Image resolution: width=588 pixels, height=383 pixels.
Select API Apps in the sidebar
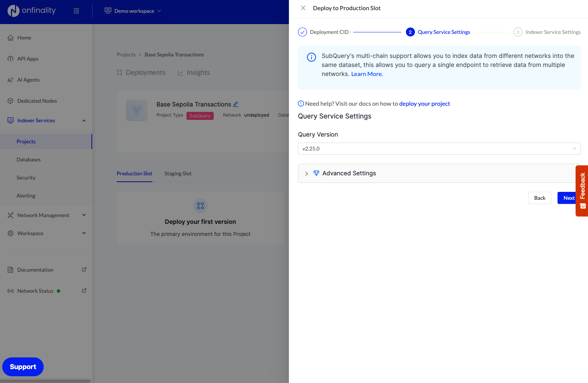point(27,59)
